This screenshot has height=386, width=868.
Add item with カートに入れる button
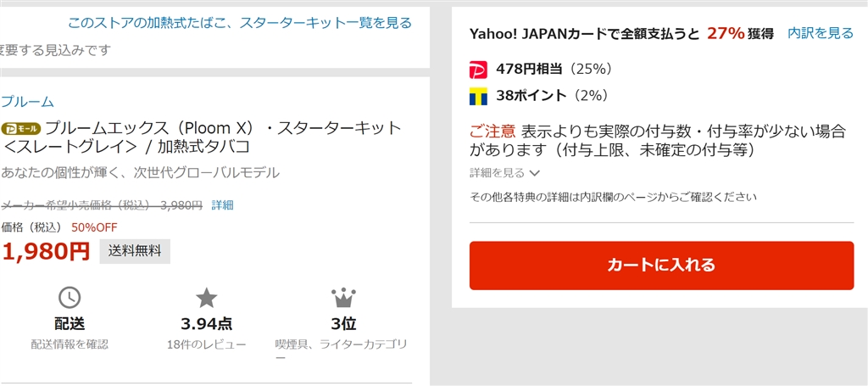(661, 265)
